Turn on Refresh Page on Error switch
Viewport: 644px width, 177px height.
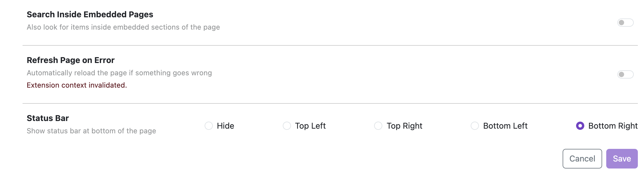coord(625,74)
